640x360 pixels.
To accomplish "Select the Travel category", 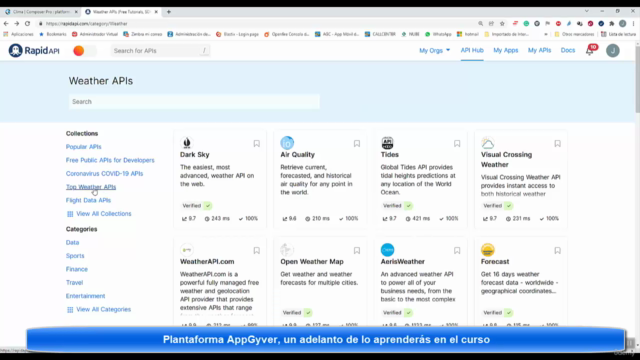I will (74, 282).
